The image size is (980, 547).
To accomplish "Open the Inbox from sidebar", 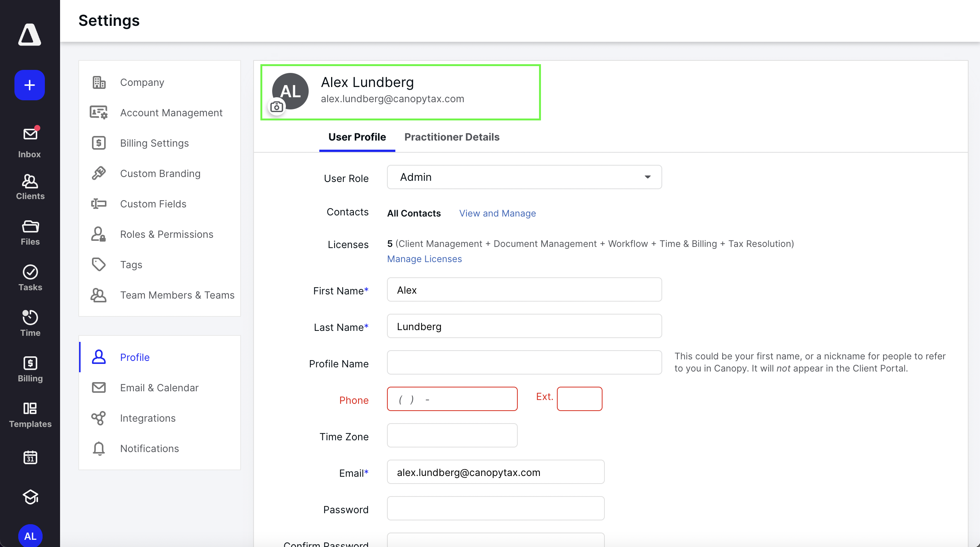I will (30, 142).
